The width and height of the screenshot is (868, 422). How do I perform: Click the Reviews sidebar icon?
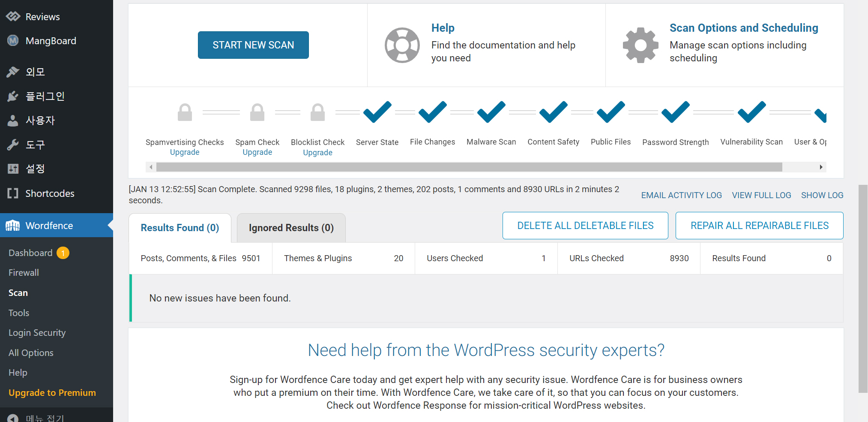click(x=13, y=17)
